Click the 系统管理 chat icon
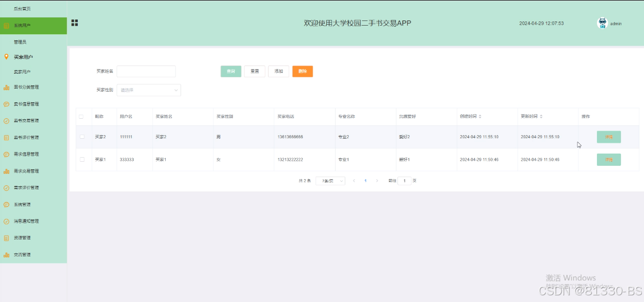 [7, 205]
